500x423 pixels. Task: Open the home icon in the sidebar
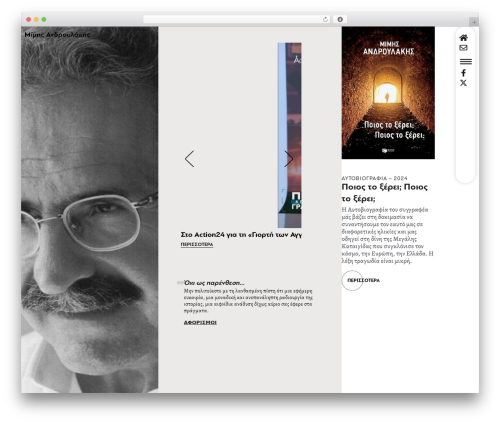click(x=463, y=38)
